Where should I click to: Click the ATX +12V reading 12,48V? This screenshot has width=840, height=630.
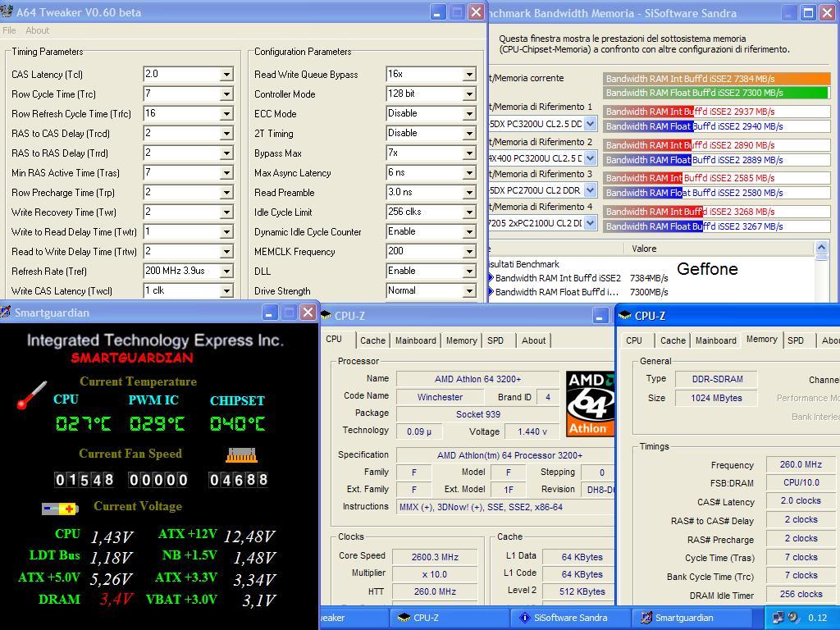[249, 536]
